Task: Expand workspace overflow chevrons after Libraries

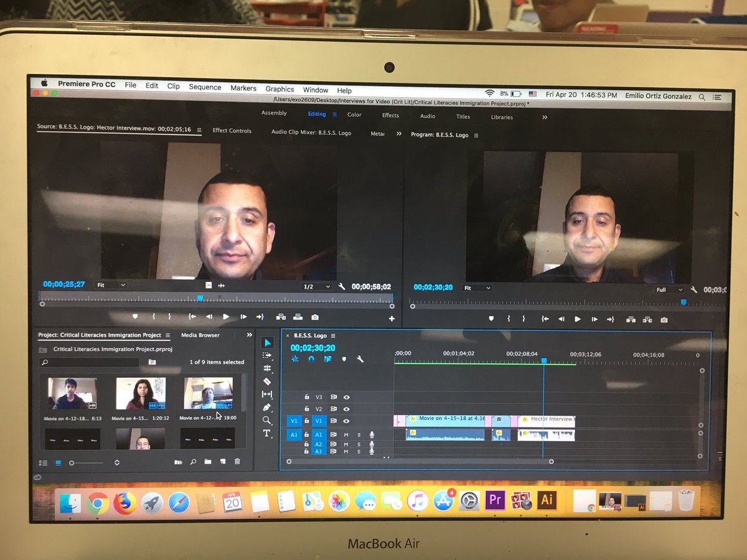Action: 545,117
